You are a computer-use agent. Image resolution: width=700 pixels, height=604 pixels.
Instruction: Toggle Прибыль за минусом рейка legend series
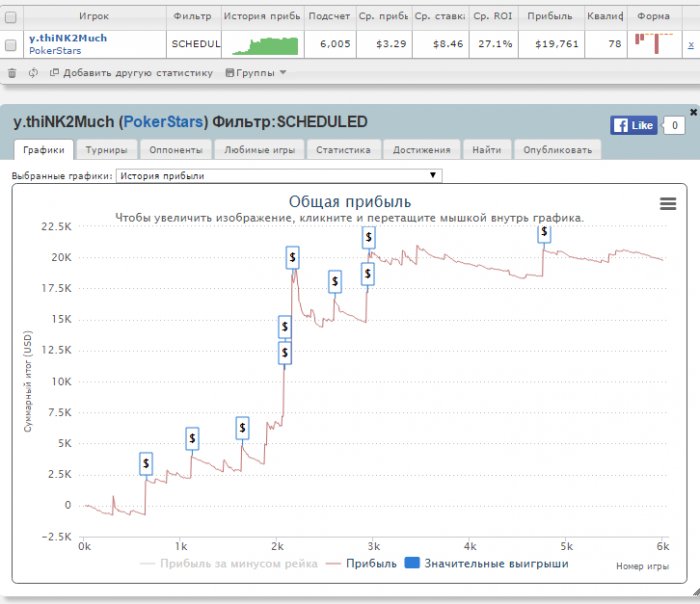(x=229, y=564)
